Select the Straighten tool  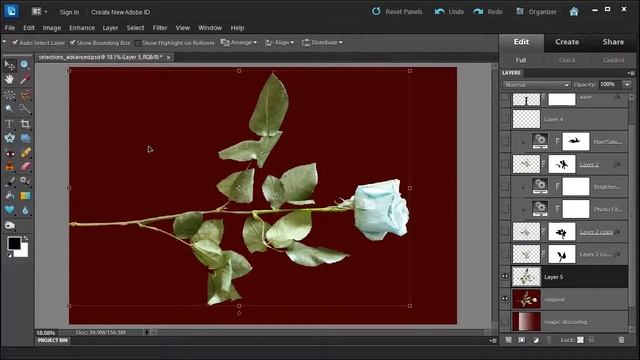pyautogui.click(x=25, y=138)
